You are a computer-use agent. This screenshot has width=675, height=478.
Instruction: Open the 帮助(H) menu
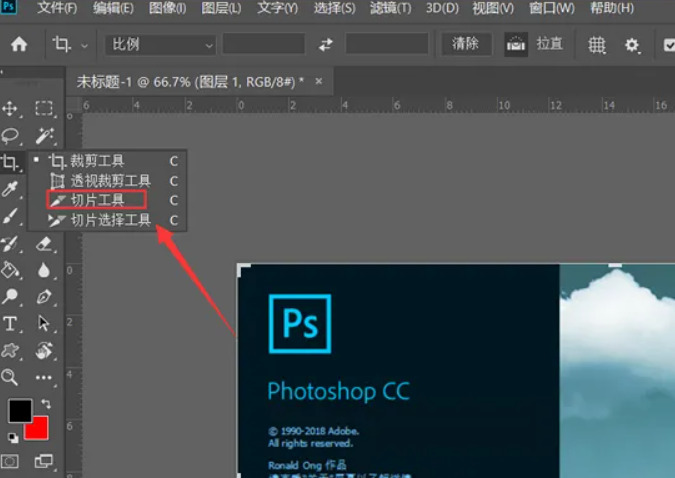pos(612,8)
